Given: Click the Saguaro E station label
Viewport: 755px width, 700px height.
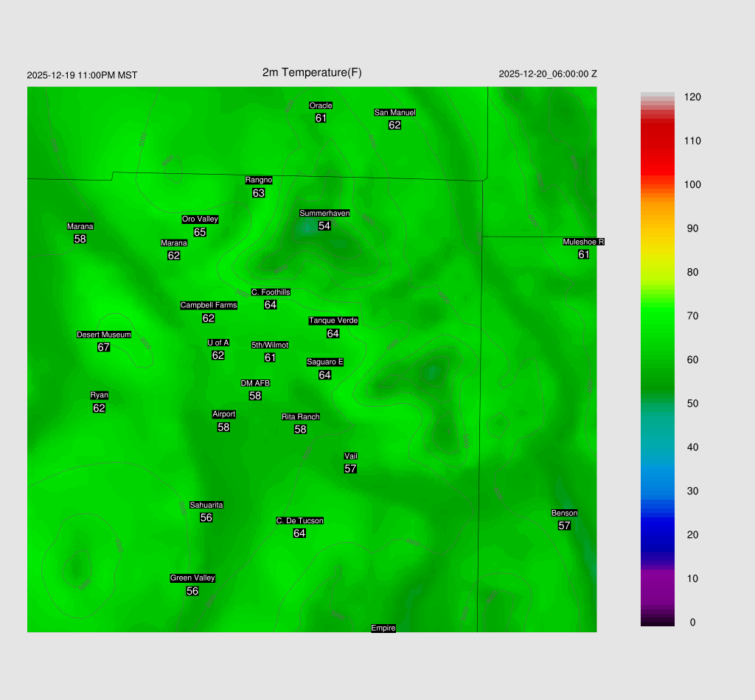Looking at the screenshot, I should pyautogui.click(x=325, y=362).
